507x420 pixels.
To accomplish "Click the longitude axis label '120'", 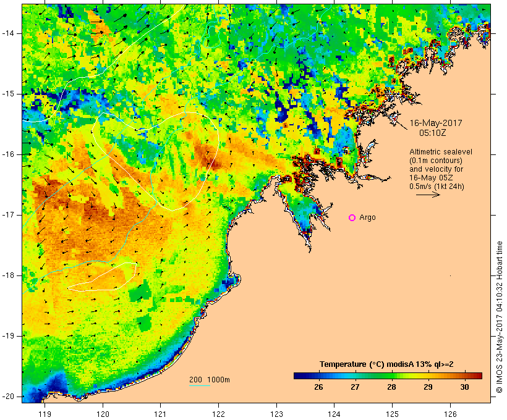I will 103,414.
